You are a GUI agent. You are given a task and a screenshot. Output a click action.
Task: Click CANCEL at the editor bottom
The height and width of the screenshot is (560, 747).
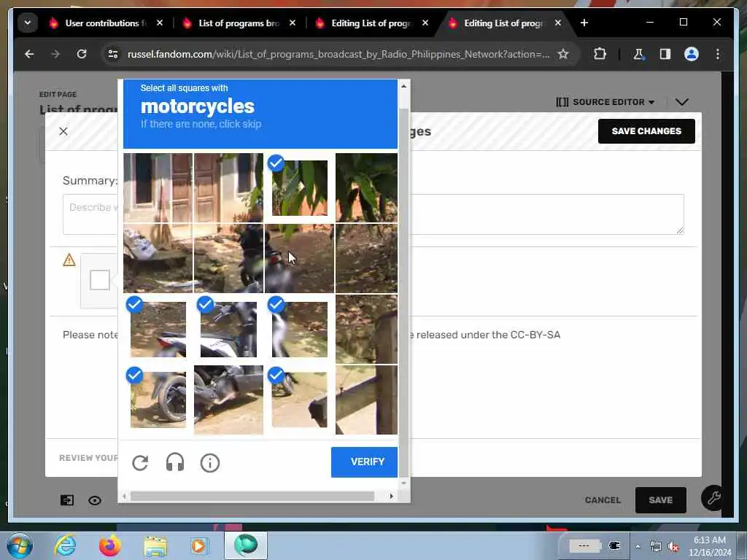tap(603, 500)
